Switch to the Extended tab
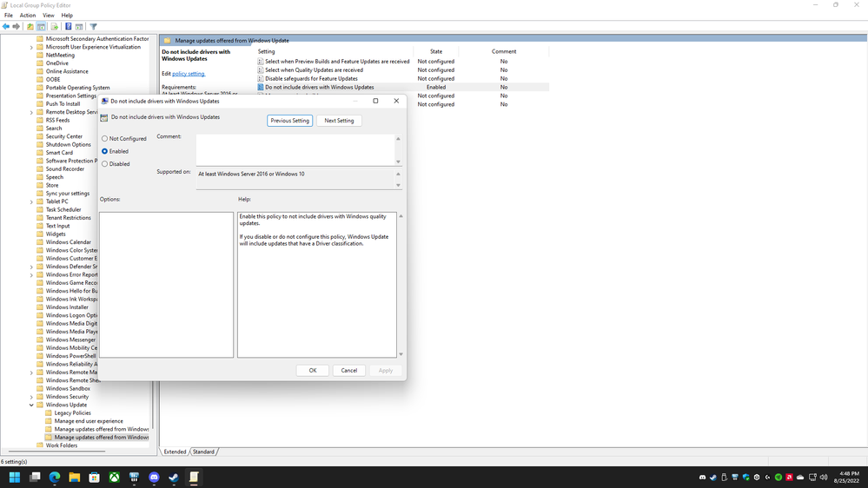The image size is (868, 488). click(175, 452)
